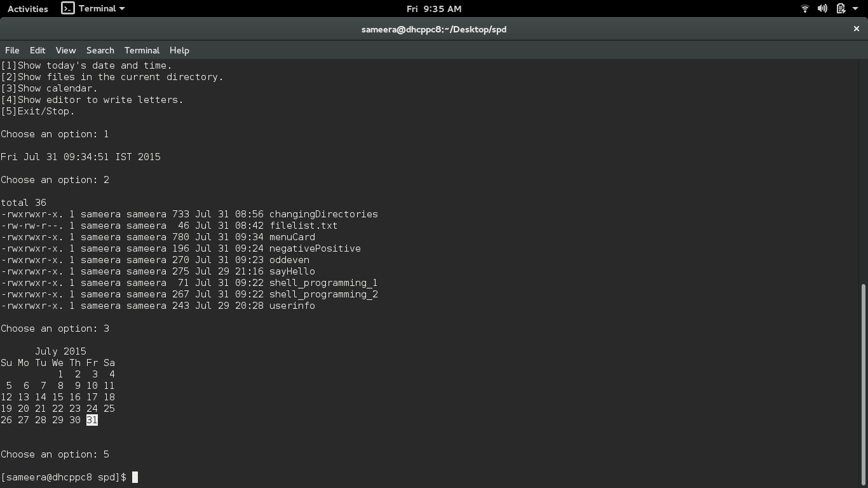This screenshot has height=488, width=868.
Task: Open the Search menu
Action: (100, 50)
